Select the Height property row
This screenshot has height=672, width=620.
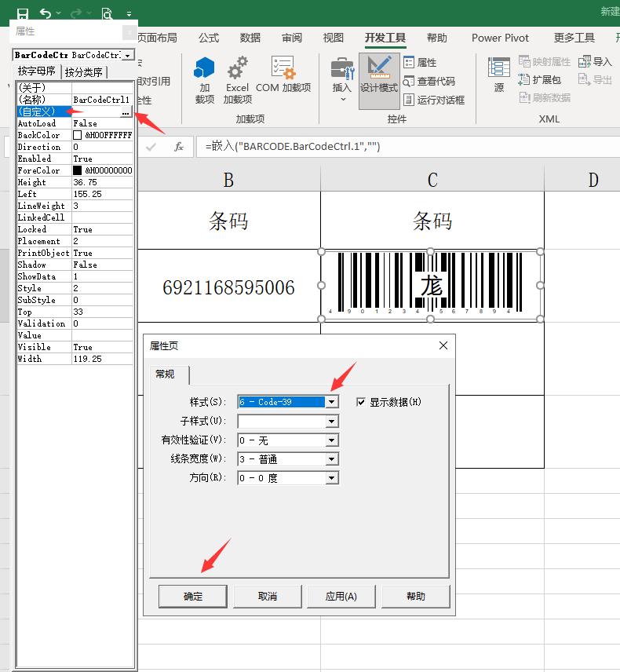pos(75,182)
